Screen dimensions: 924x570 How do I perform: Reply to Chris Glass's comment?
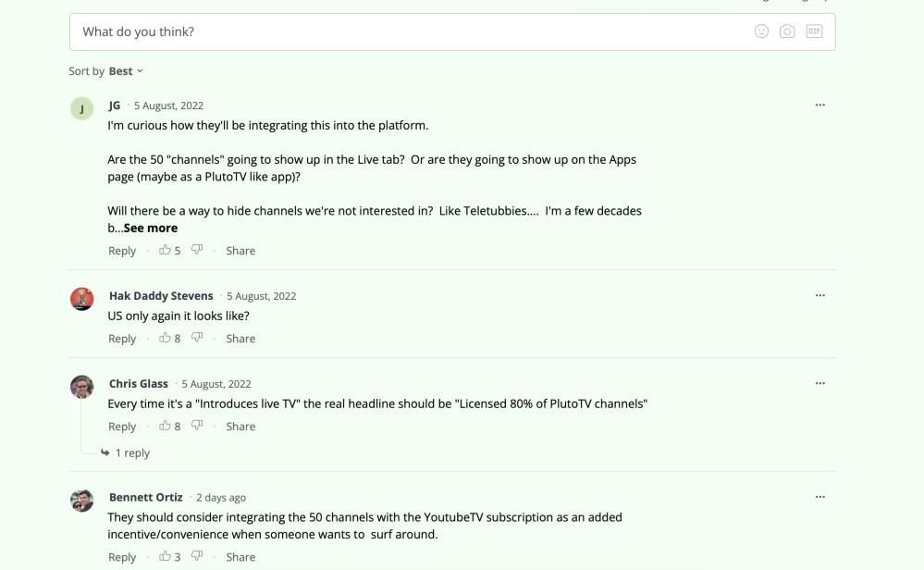(122, 427)
